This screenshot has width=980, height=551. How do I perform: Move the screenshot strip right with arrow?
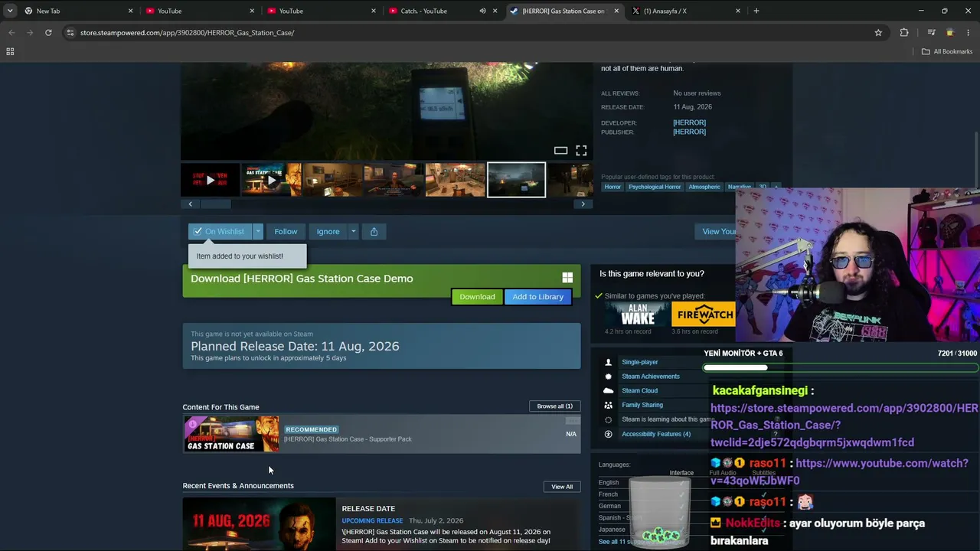[x=583, y=204]
